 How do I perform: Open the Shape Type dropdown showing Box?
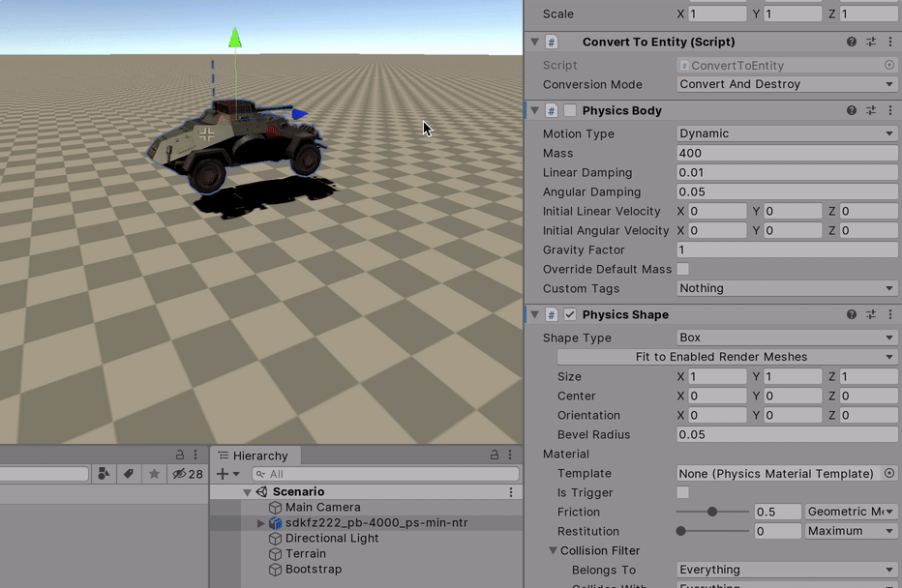(786, 338)
